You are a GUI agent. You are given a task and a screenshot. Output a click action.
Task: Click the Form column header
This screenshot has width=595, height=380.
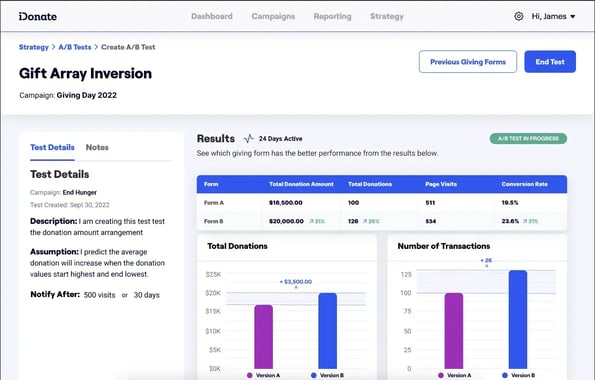(211, 184)
